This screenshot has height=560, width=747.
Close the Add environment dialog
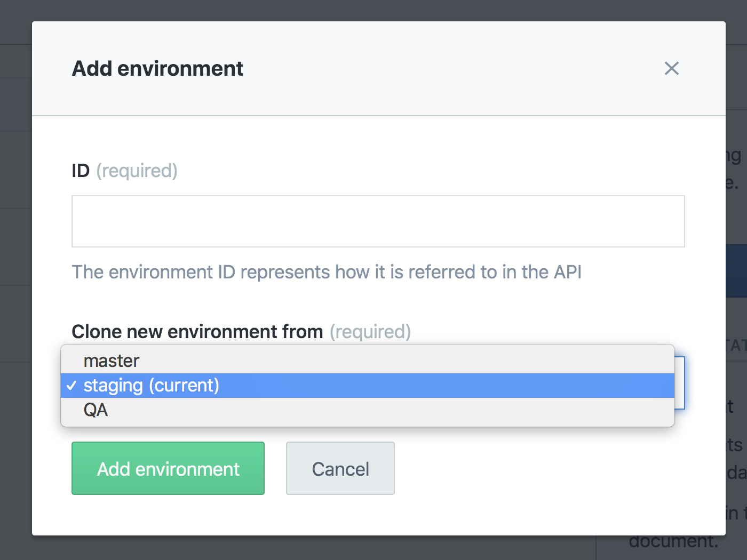[671, 68]
